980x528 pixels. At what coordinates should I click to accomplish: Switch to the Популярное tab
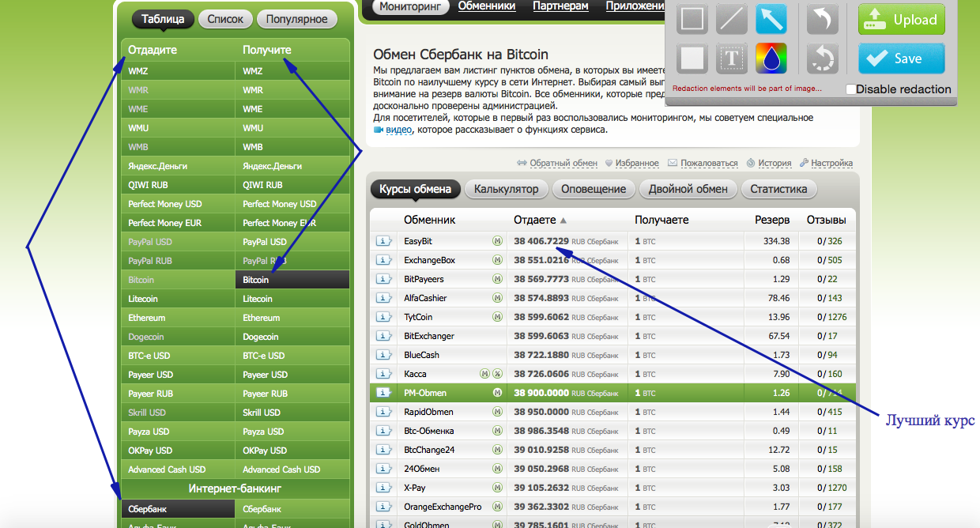point(297,19)
